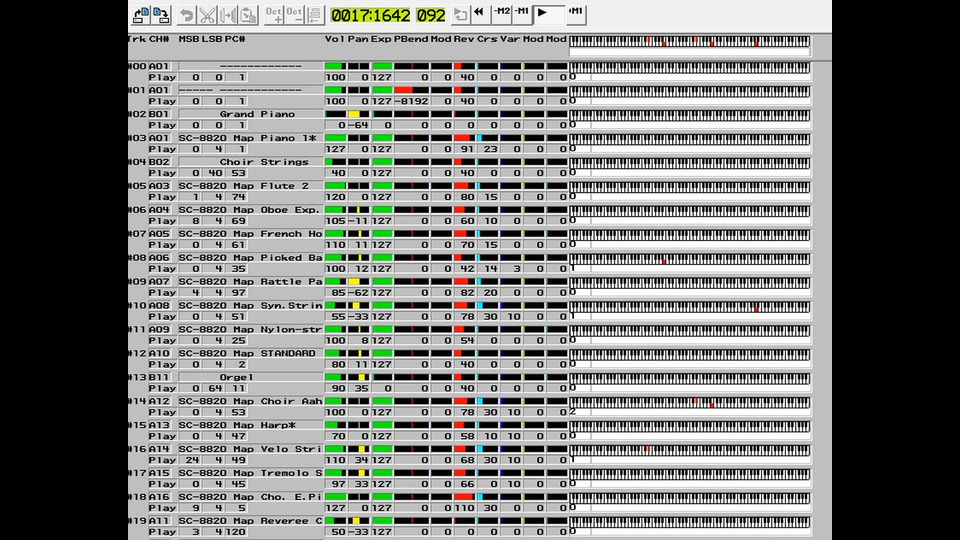Advance one measure with +M1
960x540 pixels.
(x=576, y=13)
